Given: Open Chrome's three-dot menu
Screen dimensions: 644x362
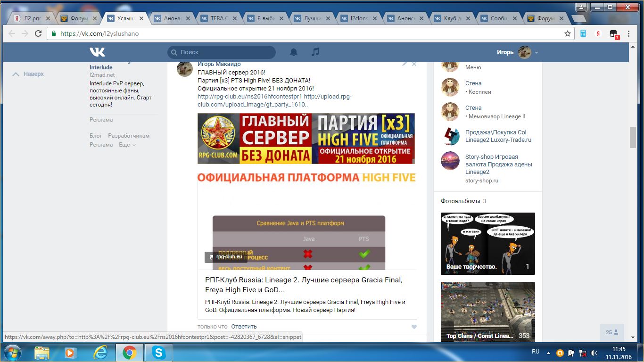Looking at the screenshot, I should [x=629, y=33].
